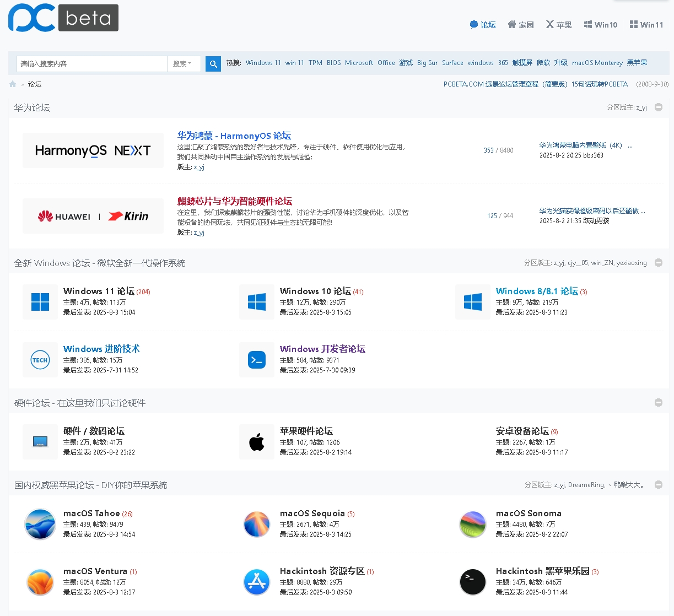The image size is (674, 616).
Task: Open the HarmonyOS NEXT banner image
Action: [x=93, y=150]
